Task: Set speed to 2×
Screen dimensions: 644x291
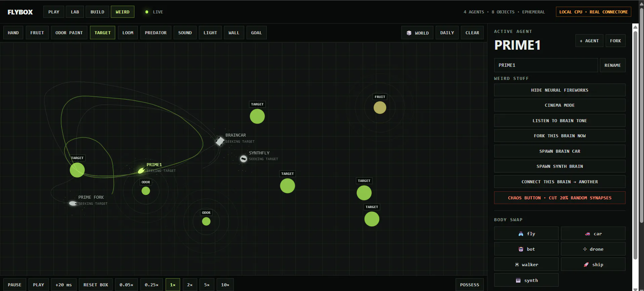Action: [x=190, y=285]
